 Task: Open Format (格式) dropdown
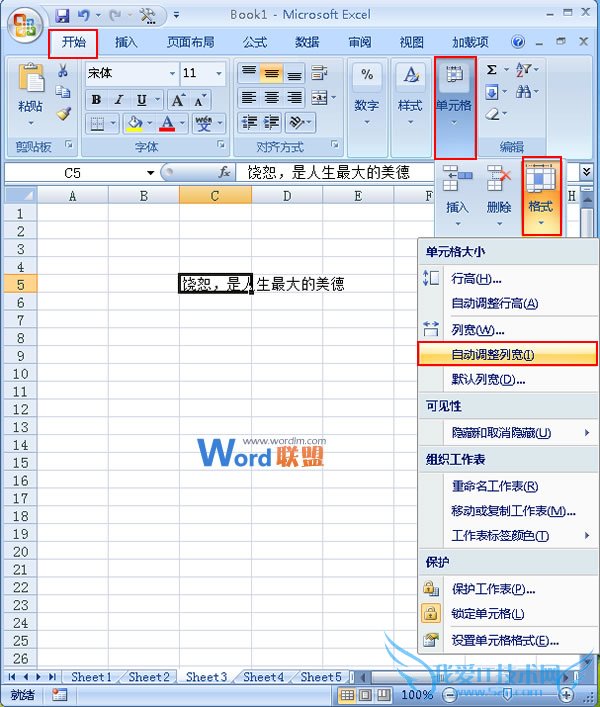pos(541,196)
